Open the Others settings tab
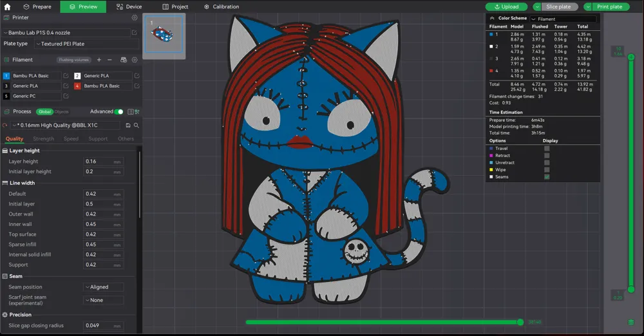 (x=126, y=139)
